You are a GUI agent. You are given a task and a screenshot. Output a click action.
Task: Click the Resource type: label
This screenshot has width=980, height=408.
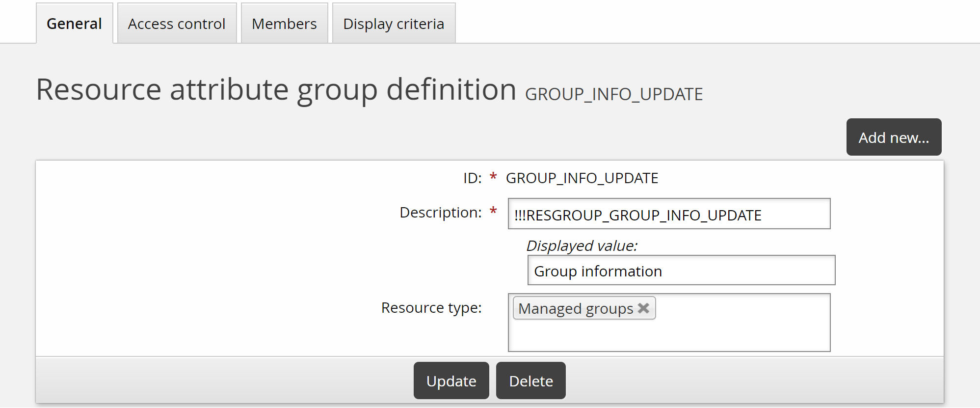[x=431, y=307]
